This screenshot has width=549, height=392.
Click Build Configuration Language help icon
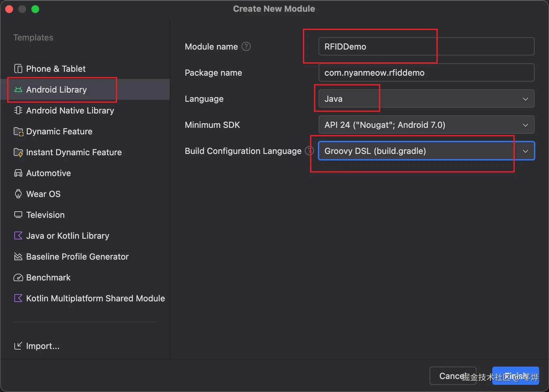(x=309, y=151)
